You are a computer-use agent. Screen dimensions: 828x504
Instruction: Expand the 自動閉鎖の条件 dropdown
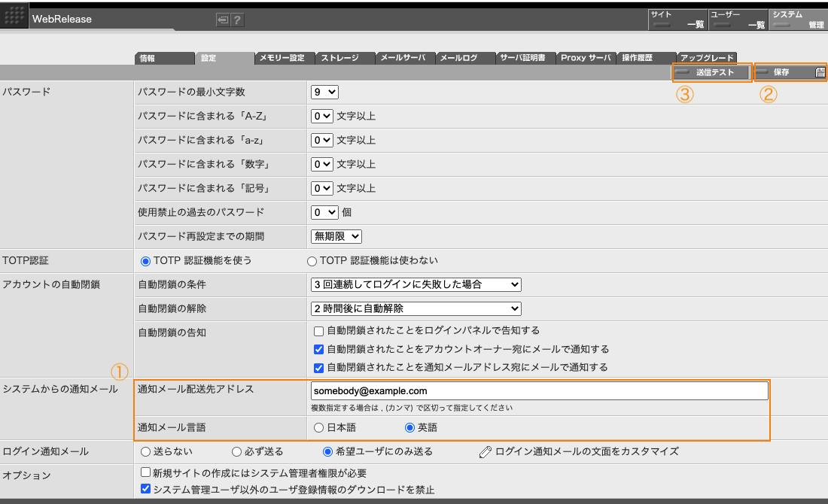point(416,284)
